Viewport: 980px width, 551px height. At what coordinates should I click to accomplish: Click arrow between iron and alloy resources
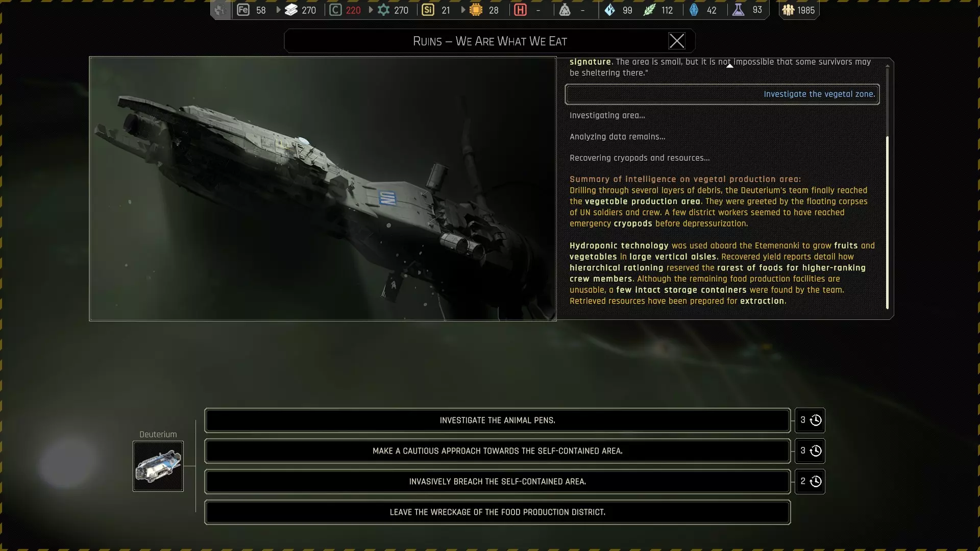(278, 10)
